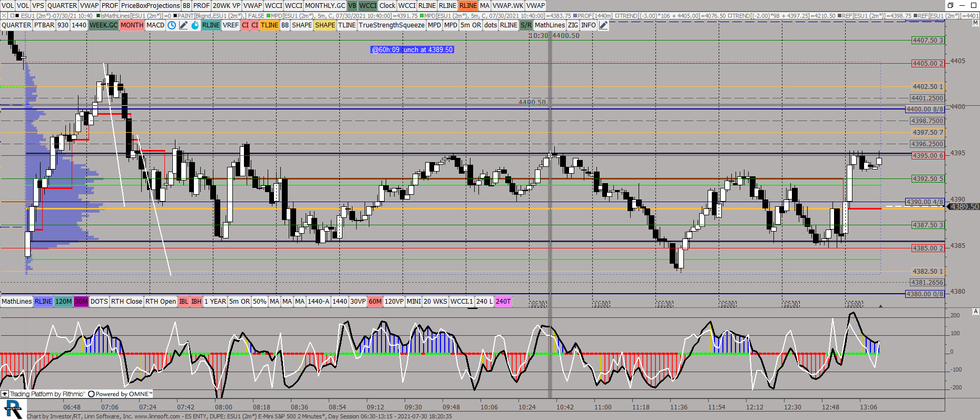
Task: Toggle the small checkbox before ESU1 (2m*)
Action: (x=12, y=16)
